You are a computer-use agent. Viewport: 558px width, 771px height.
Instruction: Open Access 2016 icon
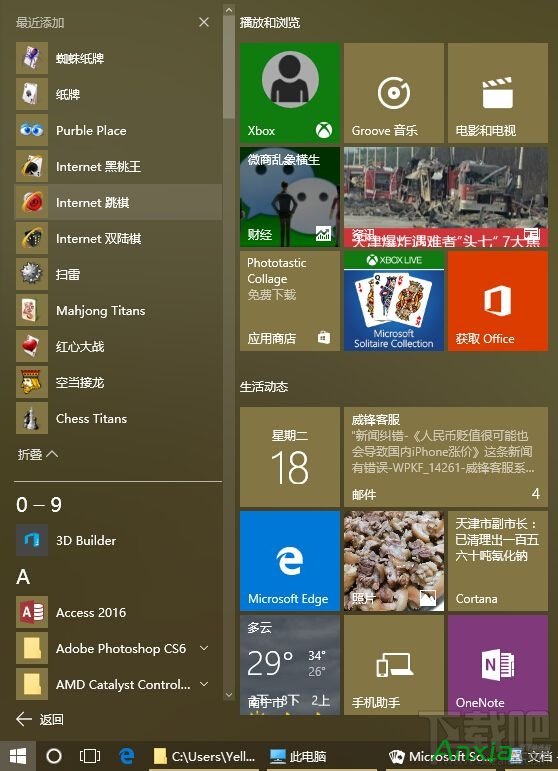click(32, 612)
